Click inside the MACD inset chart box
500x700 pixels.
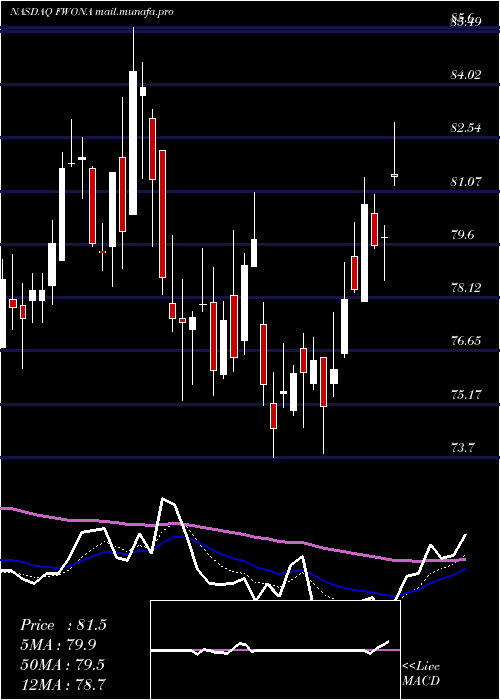click(x=275, y=650)
